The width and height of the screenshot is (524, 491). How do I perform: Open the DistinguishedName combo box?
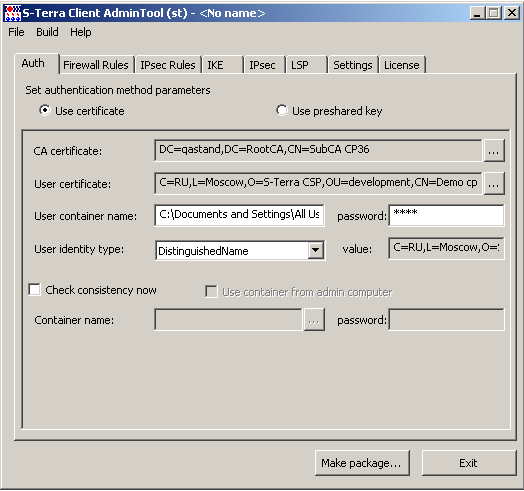(240, 250)
